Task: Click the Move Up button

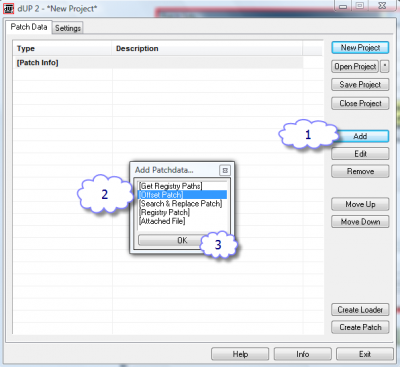Action: (360, 204)
